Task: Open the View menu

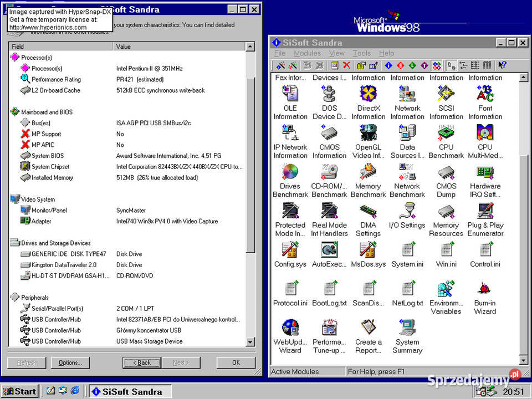Action: coord(336,53)
